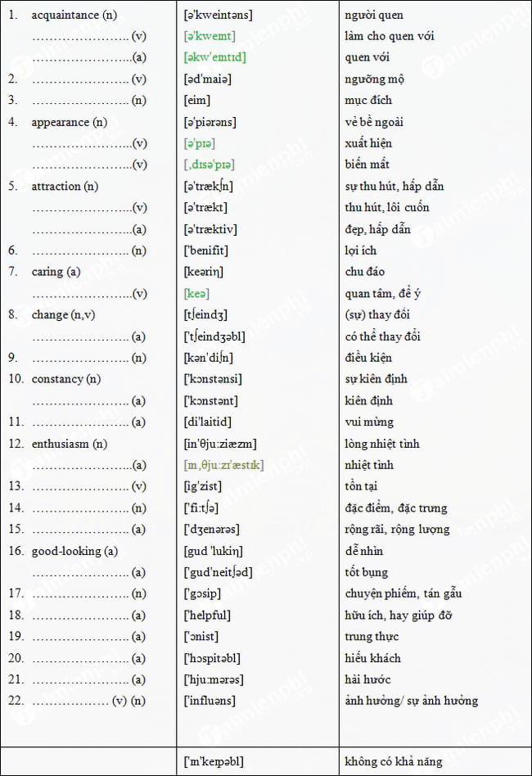Select the meaning "rộng rãi, rộng lượng"
Screen dimensions: 532x776
(x=397, y=529)
